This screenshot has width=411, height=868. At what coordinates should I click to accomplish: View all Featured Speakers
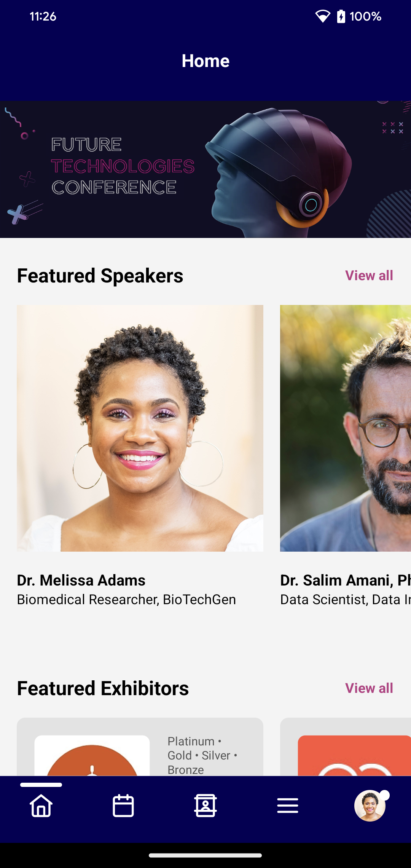pyautogui.click(x=369, y=276)
